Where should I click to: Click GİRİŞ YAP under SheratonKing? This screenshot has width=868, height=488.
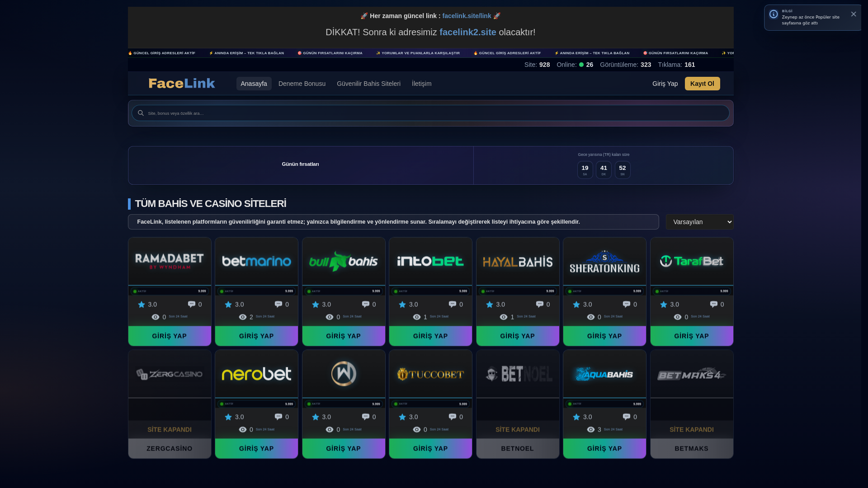click(x=604, y=336)
